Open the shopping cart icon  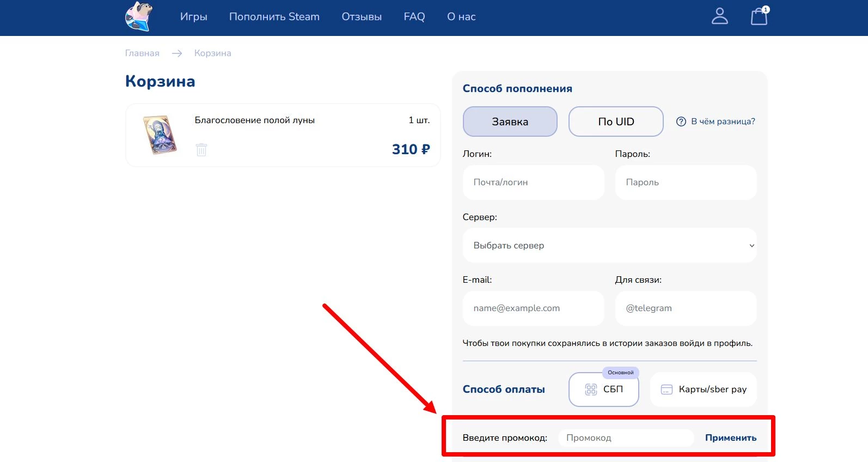759,16
